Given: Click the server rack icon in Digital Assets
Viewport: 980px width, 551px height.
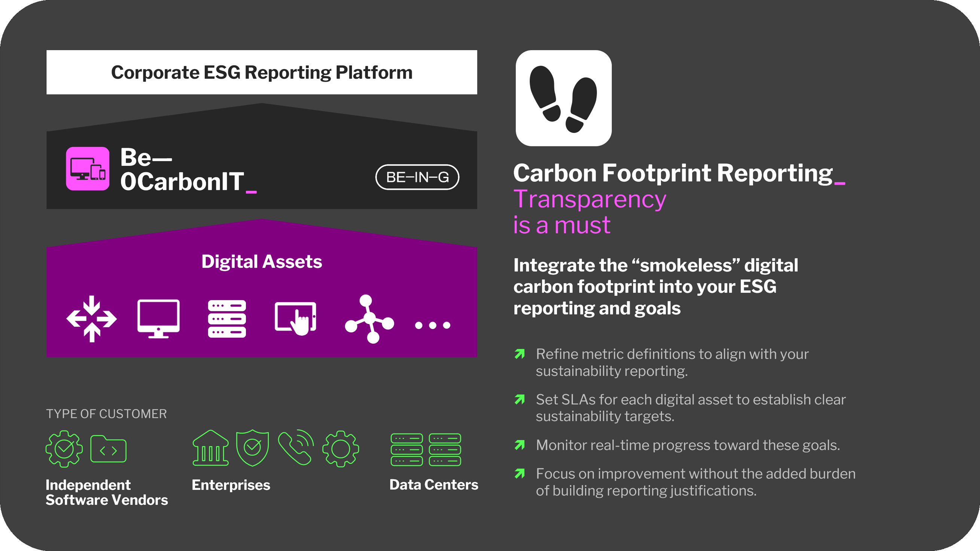Looking at the screenshot, I should (x=227, y=319).
